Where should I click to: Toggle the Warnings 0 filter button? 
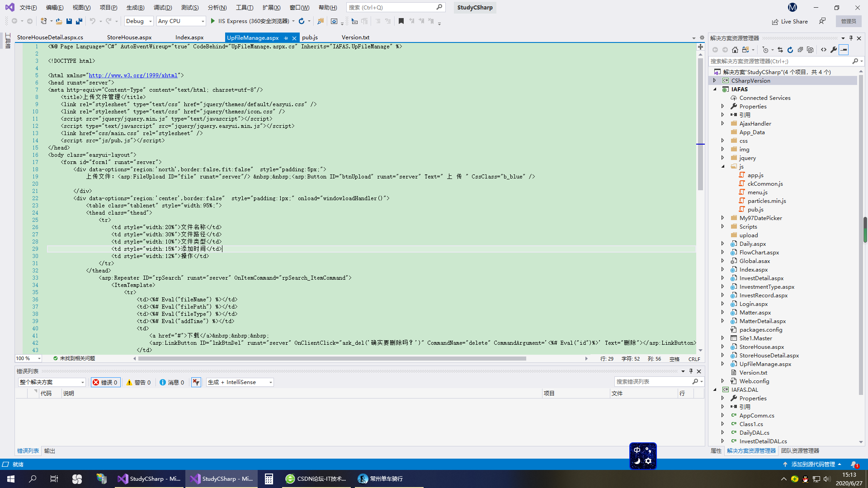138,382
